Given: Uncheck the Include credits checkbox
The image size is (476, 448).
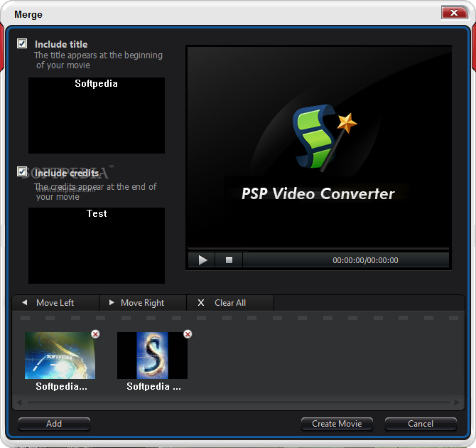Looking at the screenshot, I should pos(22,171).
